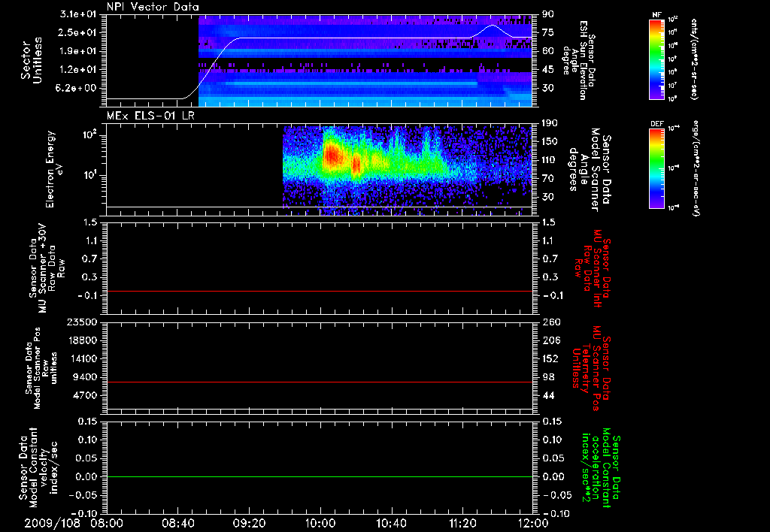Click the red MU Scanner Pos Telemetry line
This screenshot has height=532, width=770.
[319, 382]
